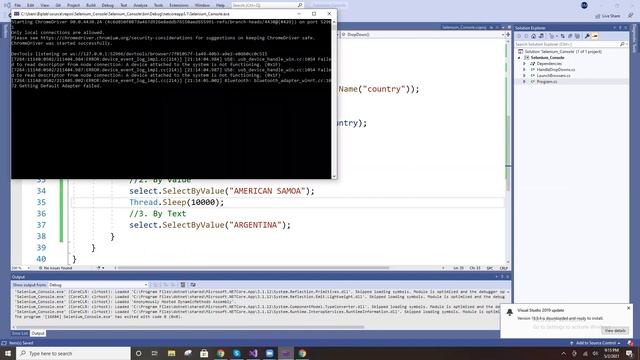The height and width of the screenshot is (360, 640).
Task: Toggle Preview Selected Items in Solution Explorer
Action: pyautogui.click(x=595, y=36)
